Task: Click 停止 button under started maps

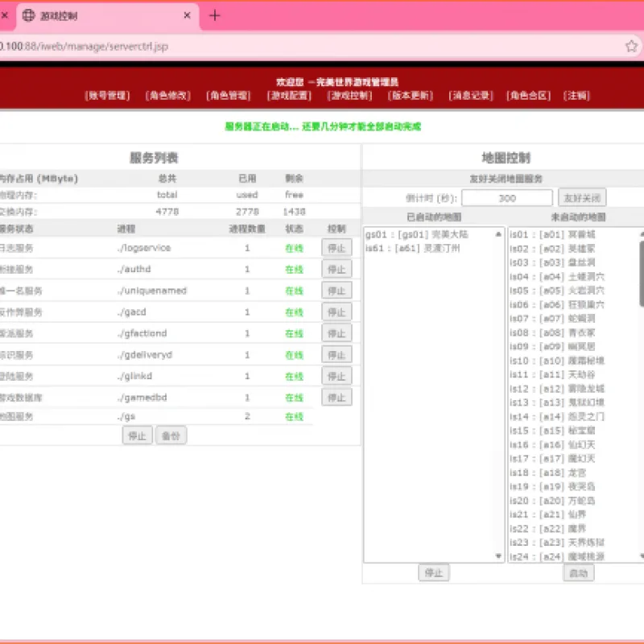Action: (434, 573)
